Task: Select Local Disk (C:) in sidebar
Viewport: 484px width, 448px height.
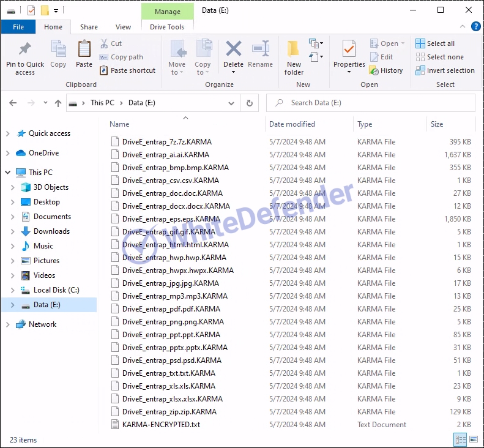Action: 56,290
